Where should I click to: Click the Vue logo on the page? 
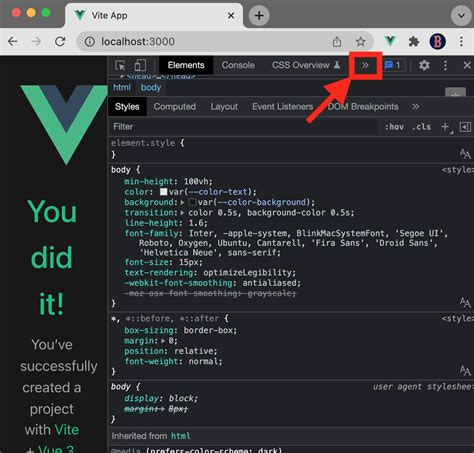point(63,125)
